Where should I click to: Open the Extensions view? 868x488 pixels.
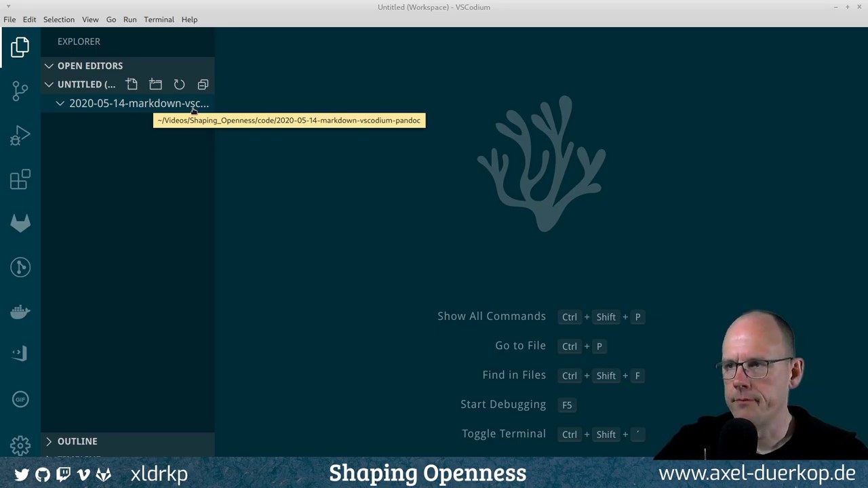point(20,180)
